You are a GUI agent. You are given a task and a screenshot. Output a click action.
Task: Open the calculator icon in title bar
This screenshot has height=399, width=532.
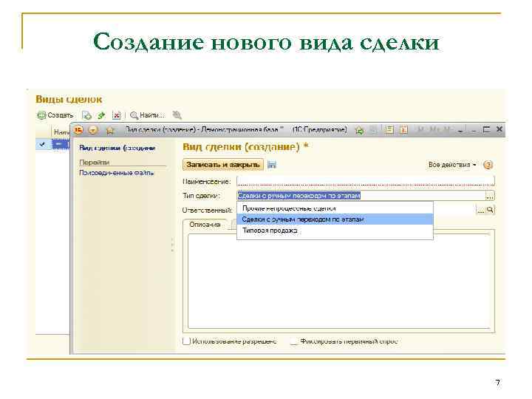[x=390, y=129]
